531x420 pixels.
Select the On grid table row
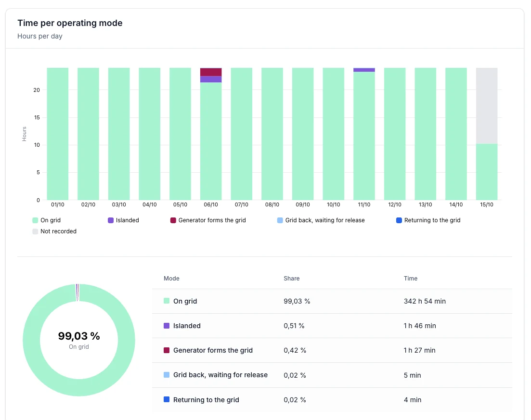(332, 301)
